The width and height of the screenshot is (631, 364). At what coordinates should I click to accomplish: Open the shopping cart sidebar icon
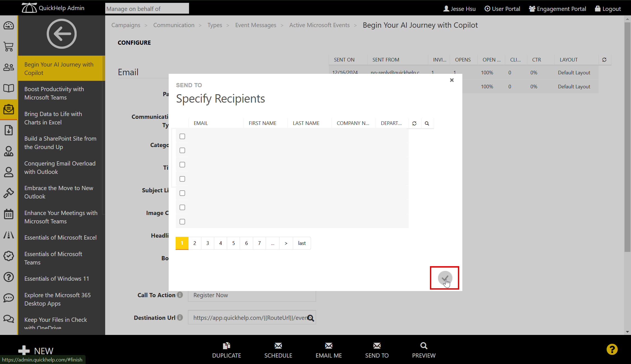(x=9, y=46)
